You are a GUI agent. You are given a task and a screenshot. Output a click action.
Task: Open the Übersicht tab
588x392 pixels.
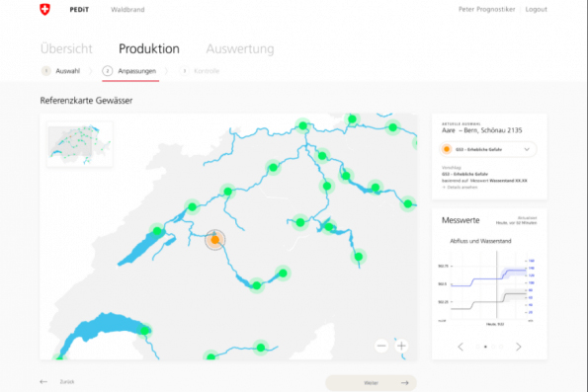[66, 48]
